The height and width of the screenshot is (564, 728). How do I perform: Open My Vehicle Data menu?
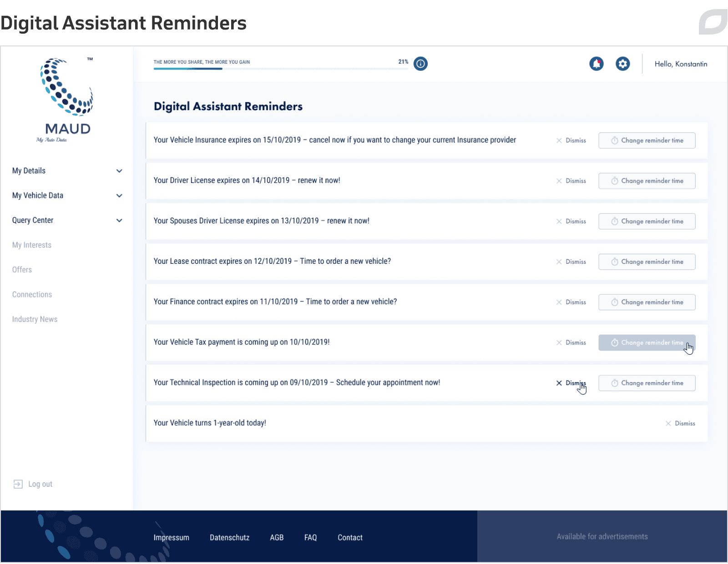[x=38, y=196]
